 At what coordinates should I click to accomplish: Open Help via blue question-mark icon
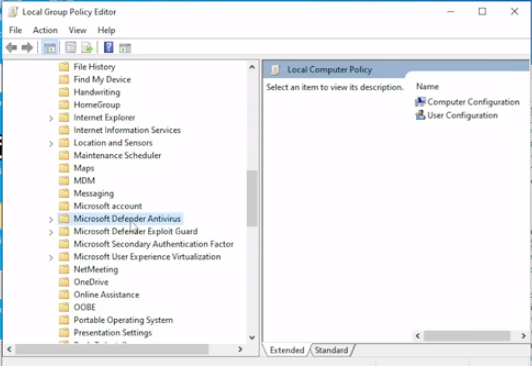coord(109,47)
